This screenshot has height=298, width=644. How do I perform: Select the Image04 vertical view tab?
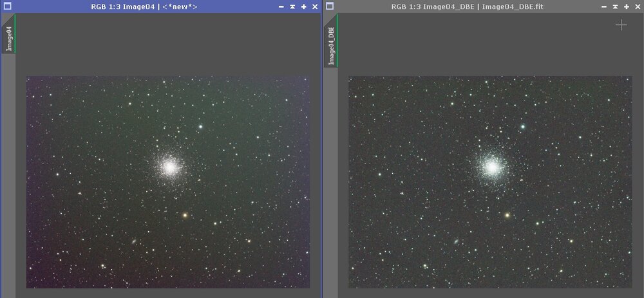coord(9,37)
